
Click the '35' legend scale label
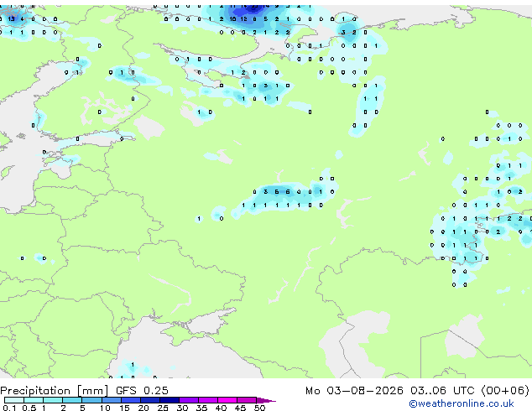click(x=201, y=408)
